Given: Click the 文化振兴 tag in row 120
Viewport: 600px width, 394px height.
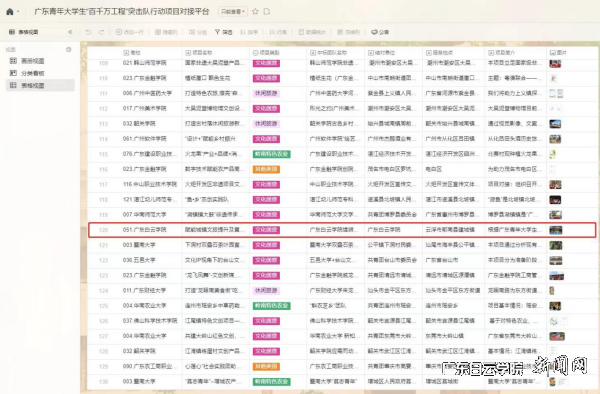Looking at the screenshot, I should coord(266,230).
